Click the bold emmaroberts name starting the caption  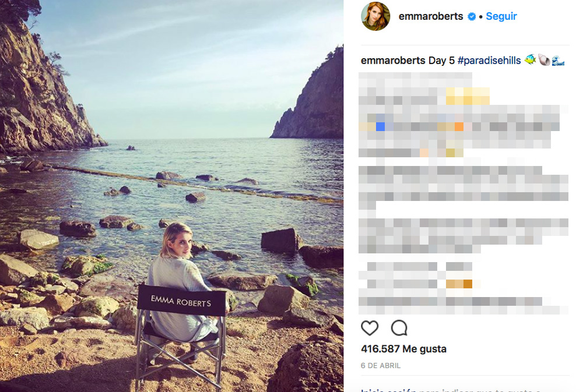point(393,61)
